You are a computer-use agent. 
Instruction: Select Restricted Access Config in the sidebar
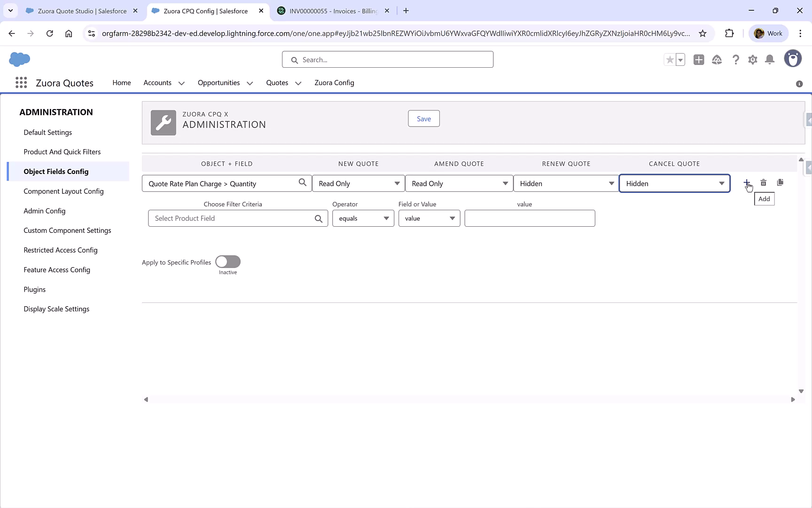pos(61,250)
